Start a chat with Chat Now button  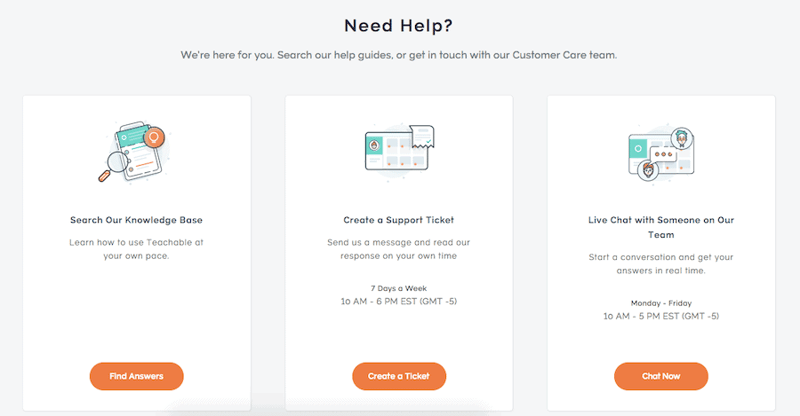[x=661, y=376]
